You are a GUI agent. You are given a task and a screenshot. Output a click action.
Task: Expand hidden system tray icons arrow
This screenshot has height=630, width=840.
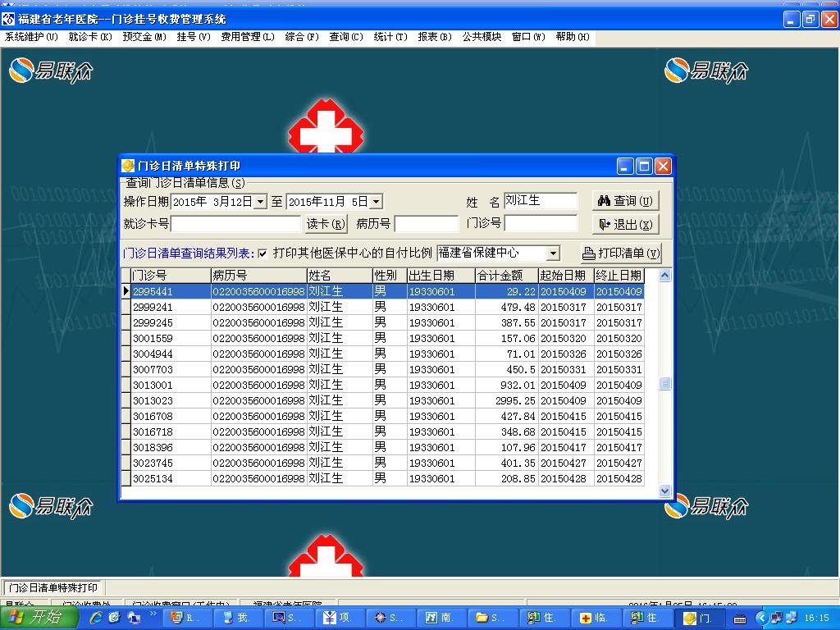tap(760, 619)
